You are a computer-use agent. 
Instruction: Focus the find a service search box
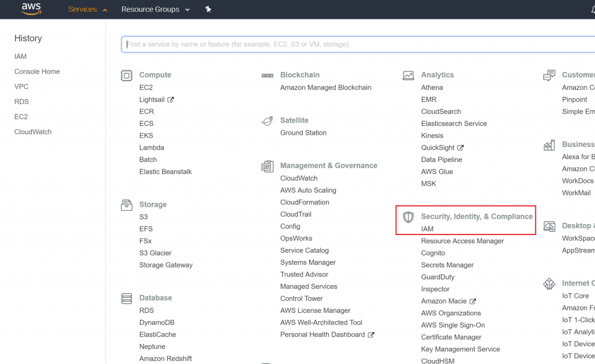[x=358, y=44]
